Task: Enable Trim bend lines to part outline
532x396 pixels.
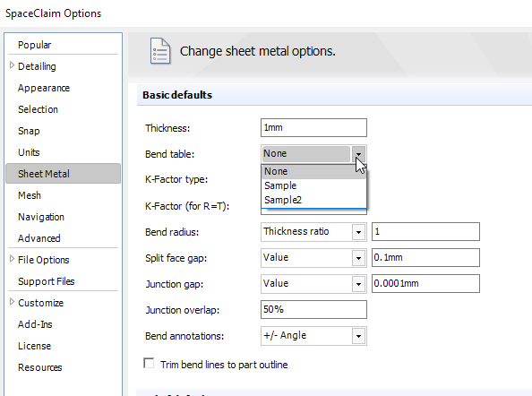Action: click(149, 364)
